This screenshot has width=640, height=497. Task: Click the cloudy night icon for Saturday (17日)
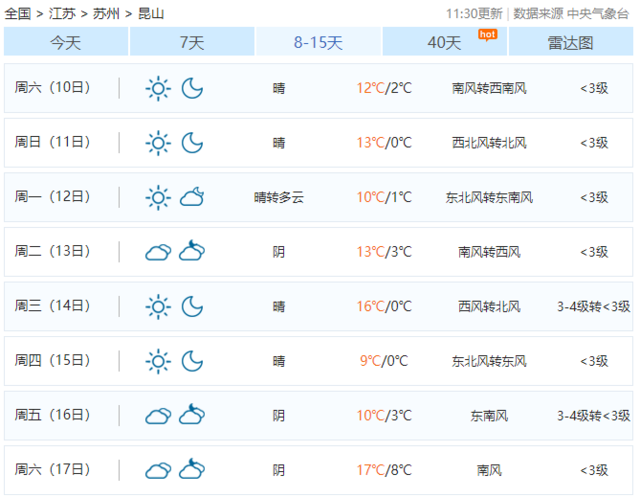(x=192, y=469)
